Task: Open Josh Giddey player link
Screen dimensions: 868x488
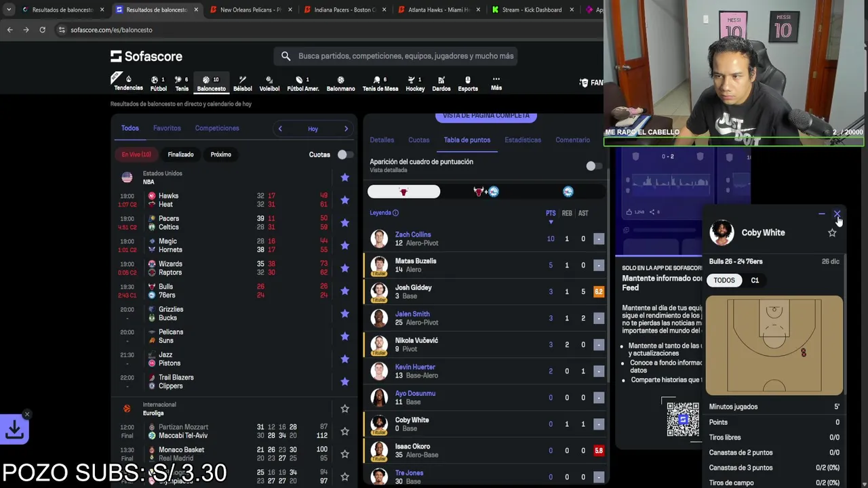Action: tap(414, 287)
